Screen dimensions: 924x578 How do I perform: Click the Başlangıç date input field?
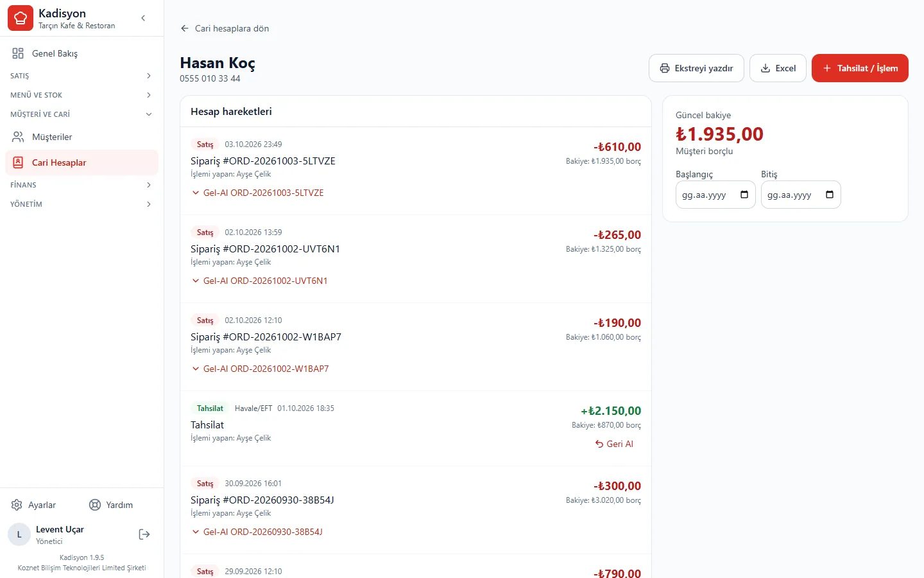pos(715,195)
